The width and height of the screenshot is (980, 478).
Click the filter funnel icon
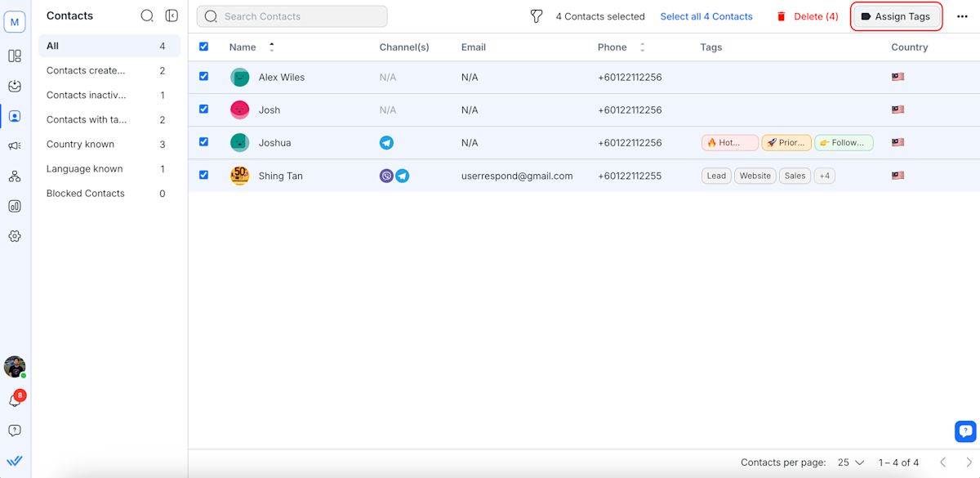pos(537,16)
